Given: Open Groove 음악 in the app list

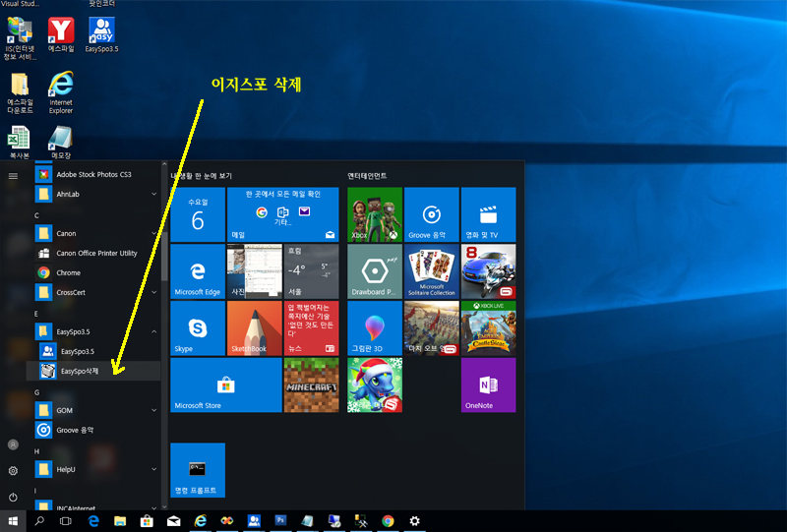Looking at the screenshot, I should pos(93,430).
